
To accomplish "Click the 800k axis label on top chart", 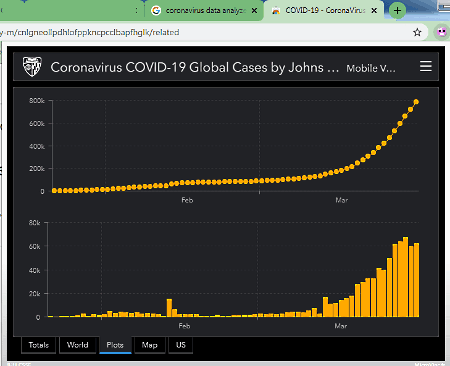I will click(x=37, y=100).
